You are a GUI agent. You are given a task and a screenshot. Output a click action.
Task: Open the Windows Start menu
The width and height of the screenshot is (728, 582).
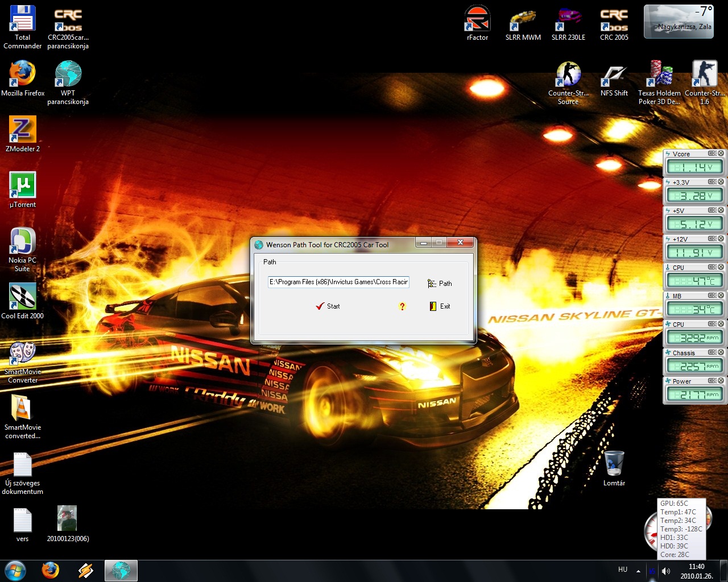click(15, 571)
